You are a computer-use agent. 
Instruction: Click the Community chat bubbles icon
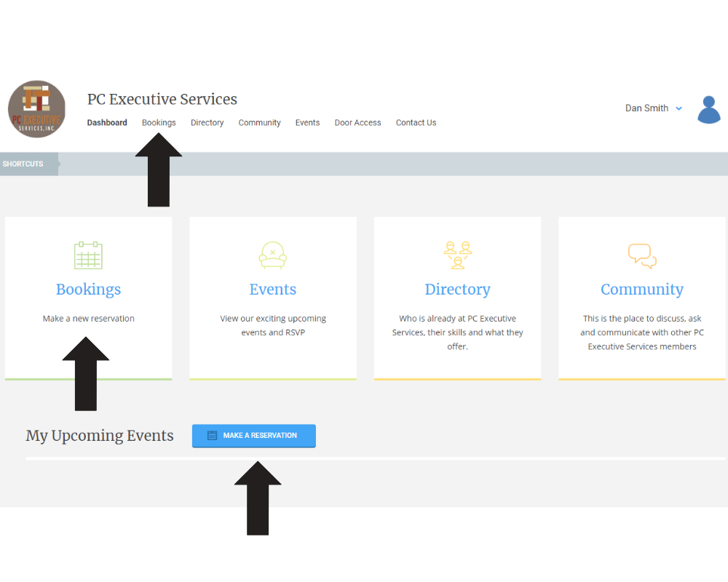642,256
